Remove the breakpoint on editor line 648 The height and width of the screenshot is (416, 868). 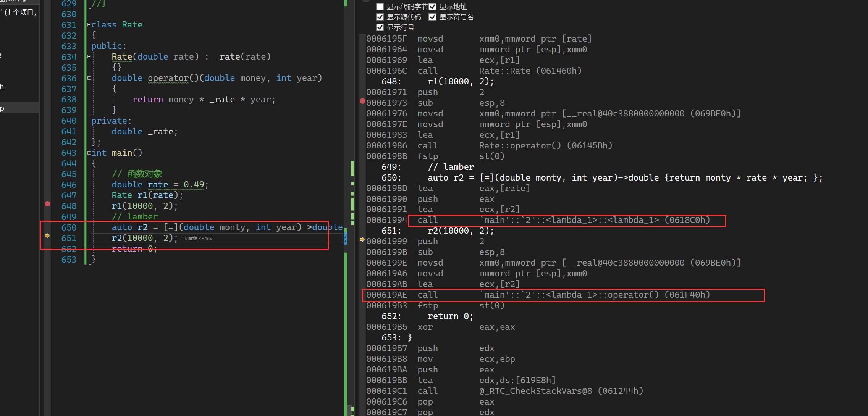tap(47, 204)
